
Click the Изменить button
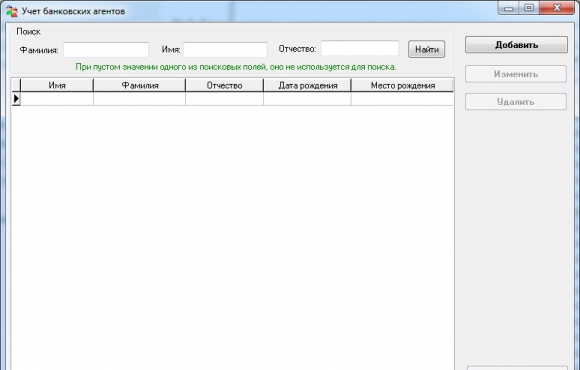coord(516,74)
